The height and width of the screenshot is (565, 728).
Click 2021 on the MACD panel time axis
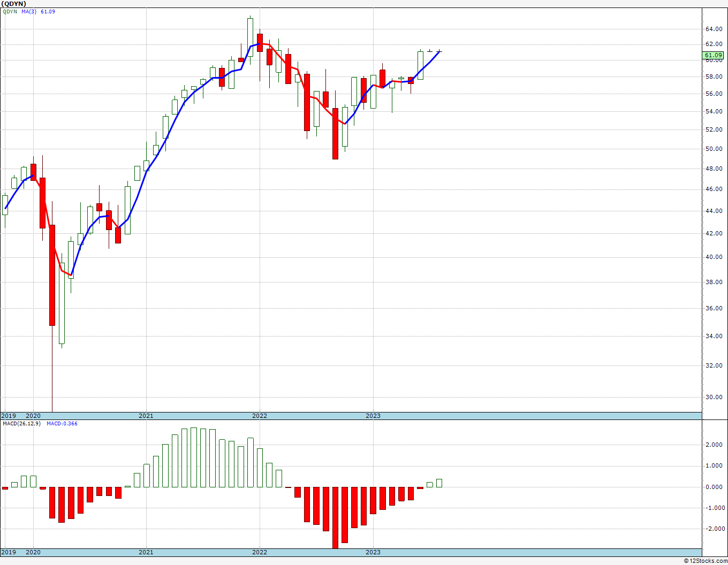click(146, 552)
